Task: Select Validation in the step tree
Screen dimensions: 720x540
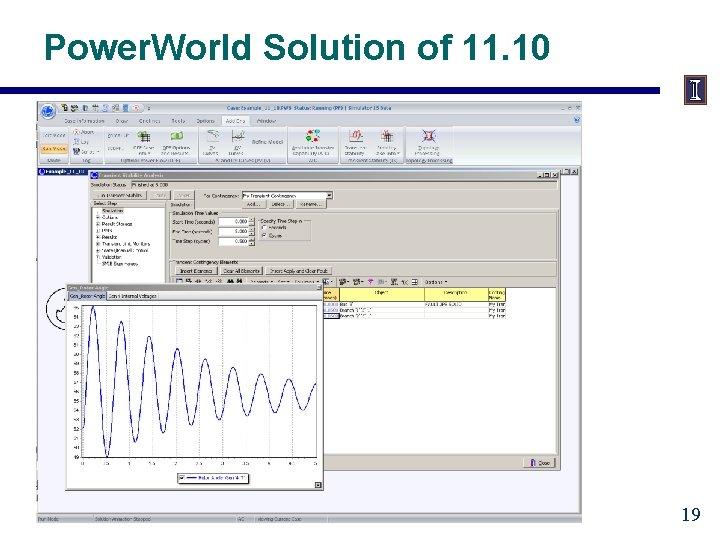Action: (112, 257)
